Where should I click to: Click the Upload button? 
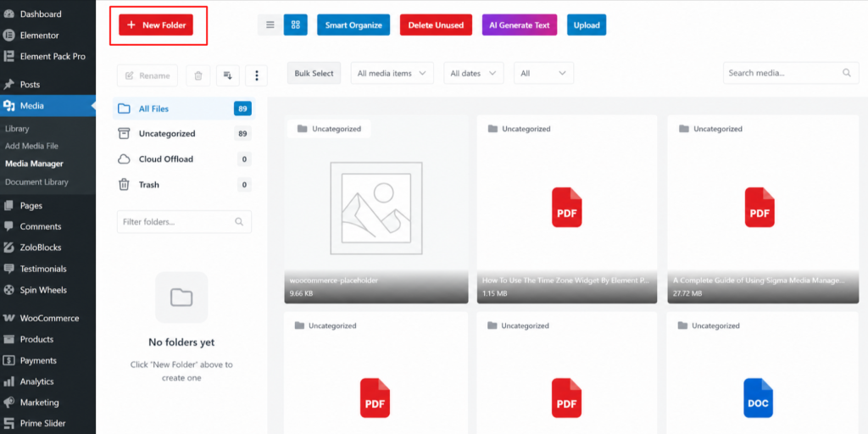tap(587, 25)
